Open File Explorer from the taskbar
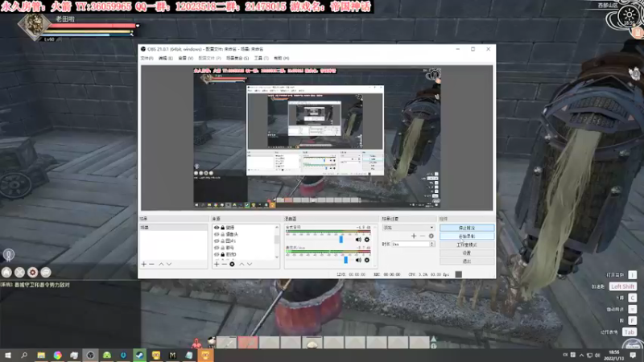Image resolution: width=644 pixels, height=362 pixels. [41, 355]
